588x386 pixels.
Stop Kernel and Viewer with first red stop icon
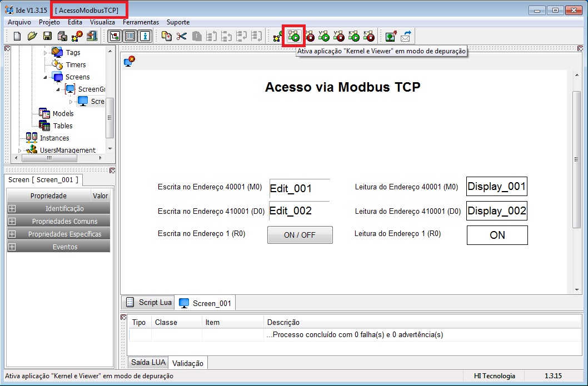(310, 36)
